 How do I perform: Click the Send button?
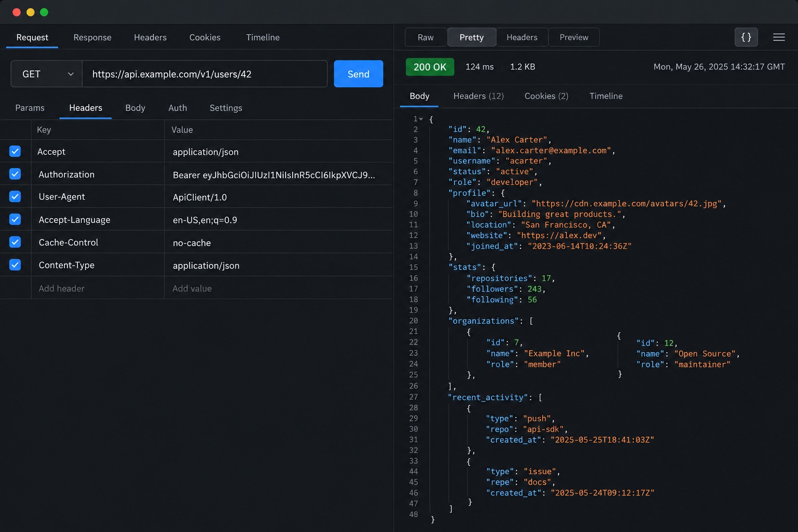[x=358, y=74]
